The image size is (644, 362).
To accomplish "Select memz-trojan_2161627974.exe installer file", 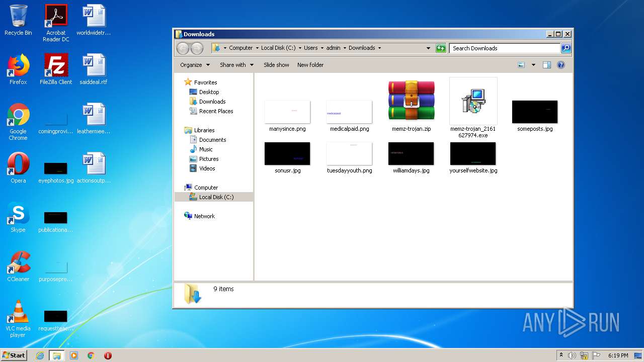I will point(473,108).
